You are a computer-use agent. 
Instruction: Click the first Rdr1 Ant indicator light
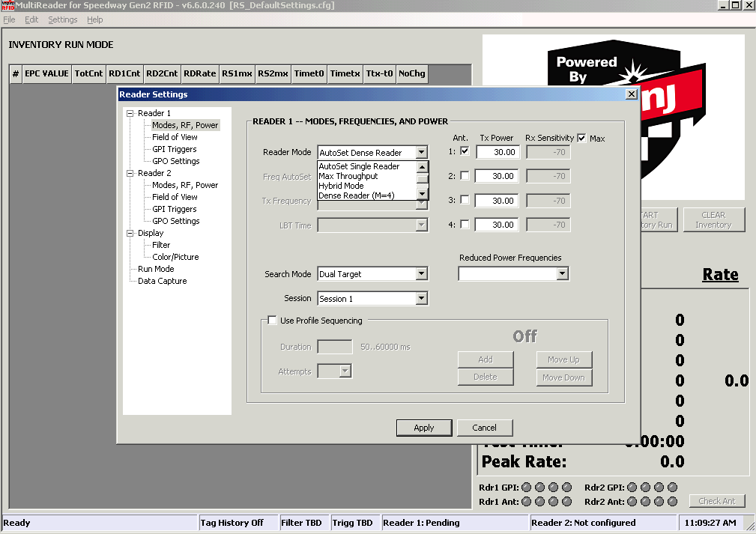click(x=525, y=500)
